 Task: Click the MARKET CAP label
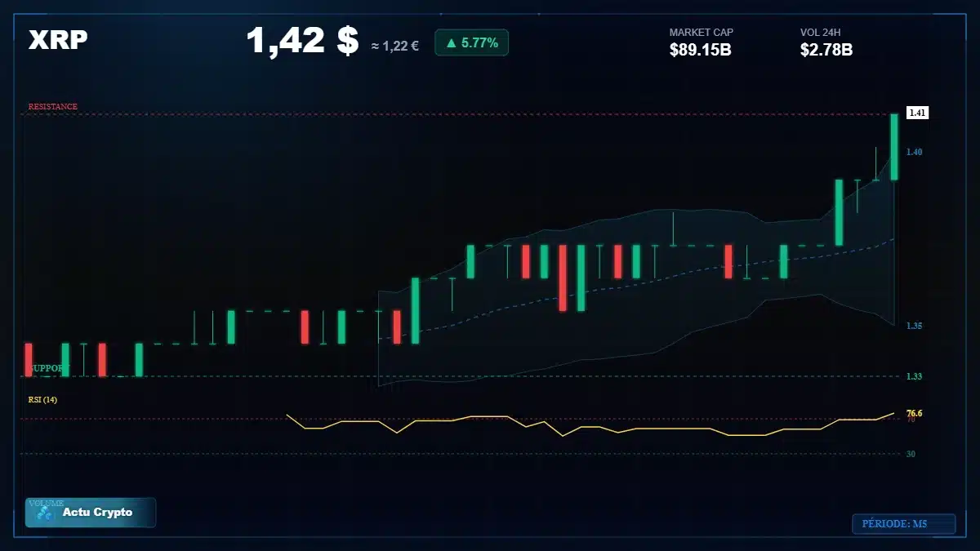pyautogui.click(x=702, y=32)
